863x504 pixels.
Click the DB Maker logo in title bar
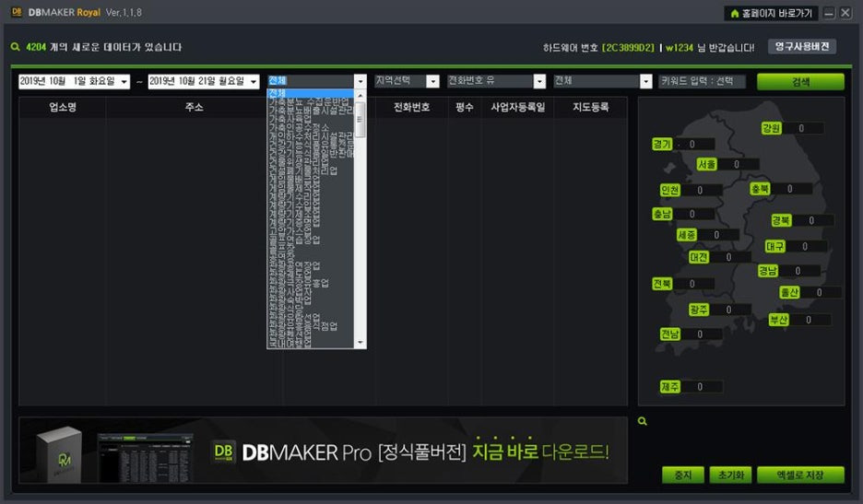[x=17, y=12]
